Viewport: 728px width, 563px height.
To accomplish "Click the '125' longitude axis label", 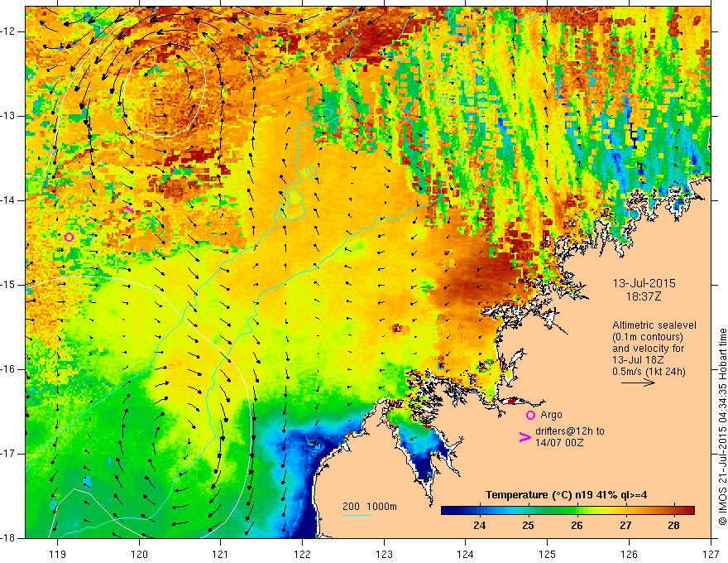I will [x=548, y=554].
